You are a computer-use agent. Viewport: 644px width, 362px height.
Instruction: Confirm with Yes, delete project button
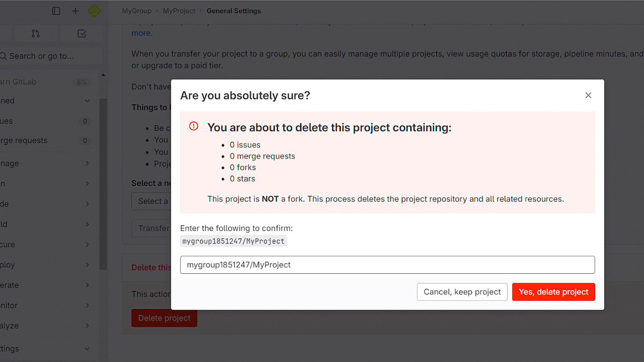(553, 292)
